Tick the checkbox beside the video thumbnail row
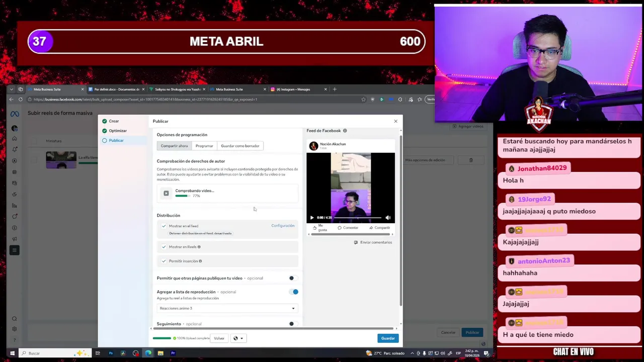644x362 pixels. coord(34,160)
